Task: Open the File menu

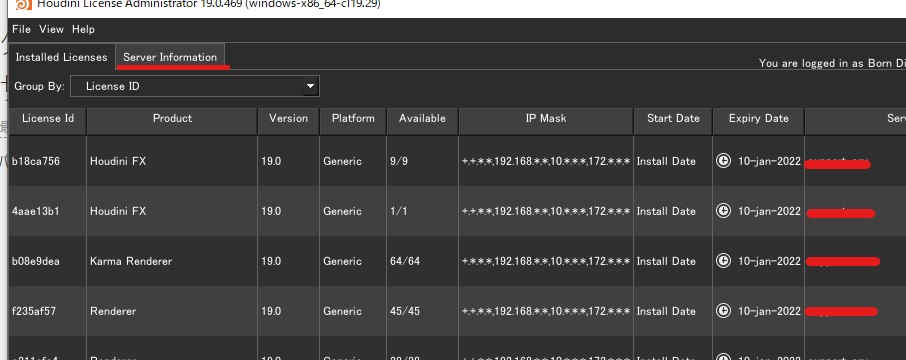Action: coord(21,29)
